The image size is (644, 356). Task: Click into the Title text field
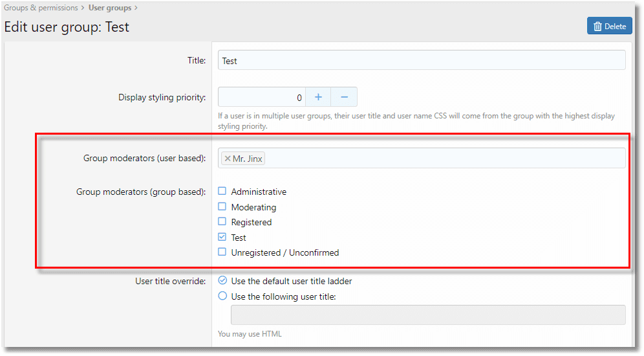(421, 60)
